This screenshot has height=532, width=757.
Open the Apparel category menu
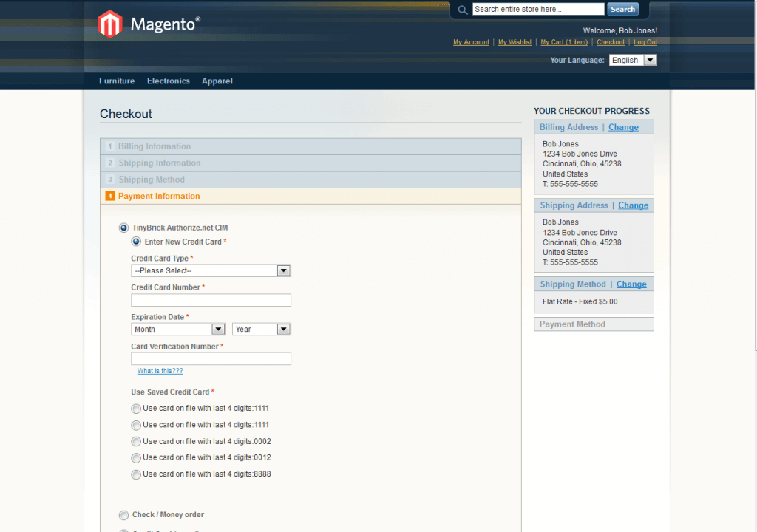(217, 81)
